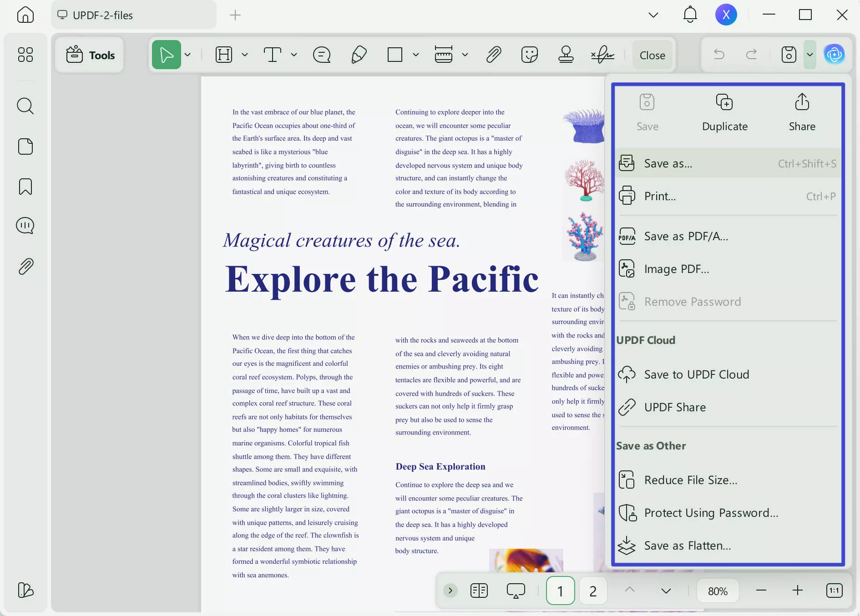The image size is (860, 616).
Task: Launch the UPDF AI assistant icon
Action: (x=835, y=55)
